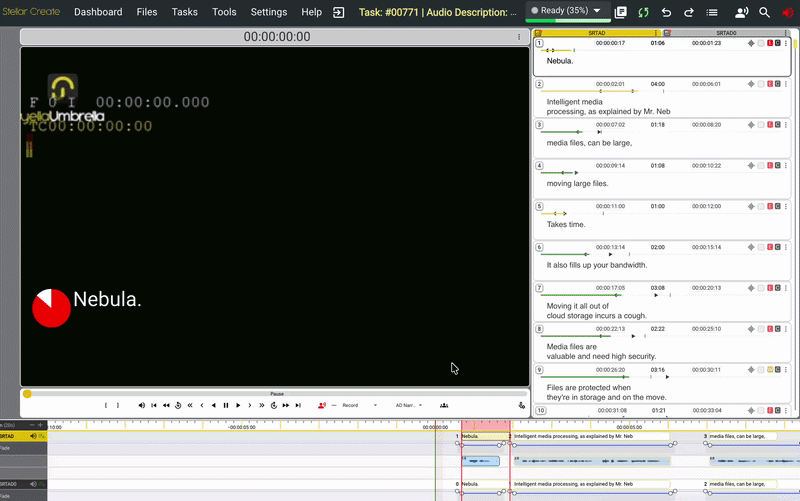
Task: Toggle the grey checkbox on cue 6
Action: (x=761, y=247)
